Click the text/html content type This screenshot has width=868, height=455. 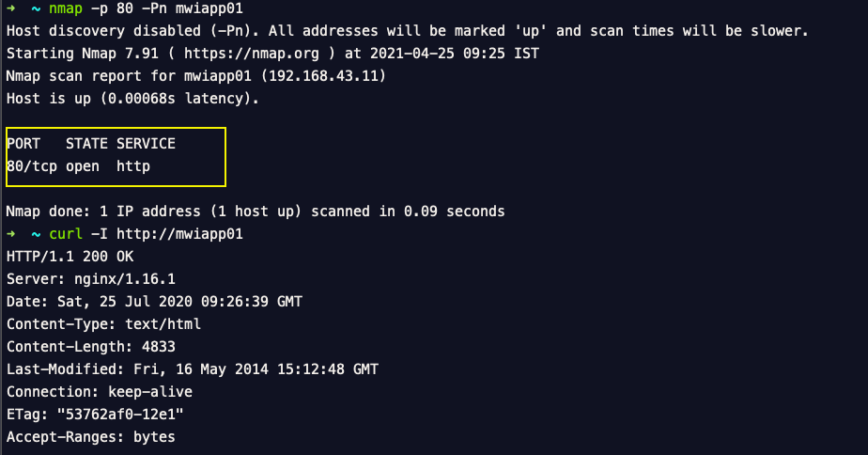click(163, 323)
